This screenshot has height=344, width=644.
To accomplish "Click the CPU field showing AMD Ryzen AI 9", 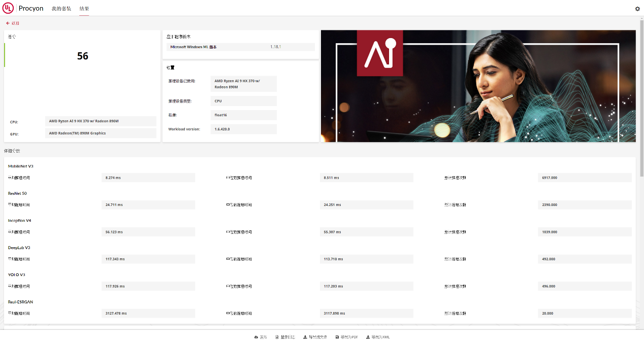I will click(x=101, y=121).
